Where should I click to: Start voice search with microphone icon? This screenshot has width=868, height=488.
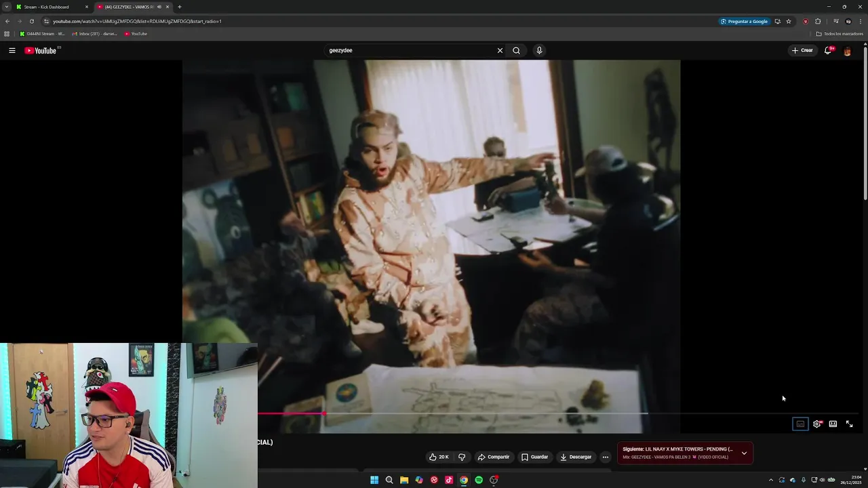tap(539, 50)
